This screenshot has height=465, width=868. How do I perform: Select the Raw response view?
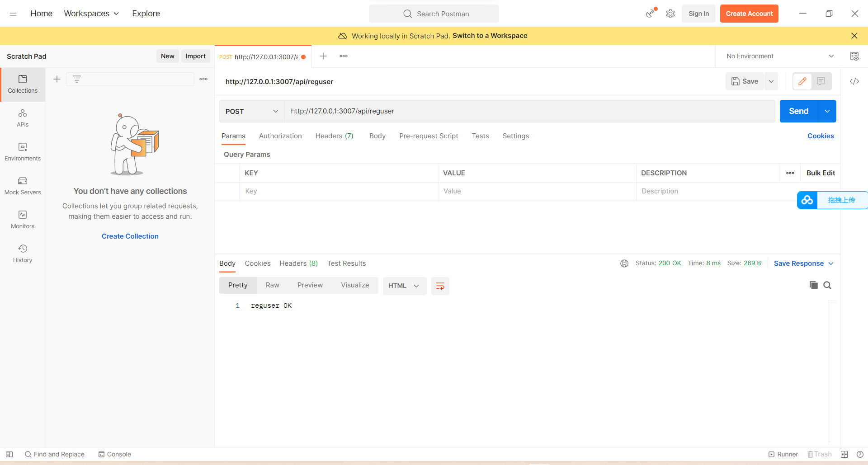(273, 285)
